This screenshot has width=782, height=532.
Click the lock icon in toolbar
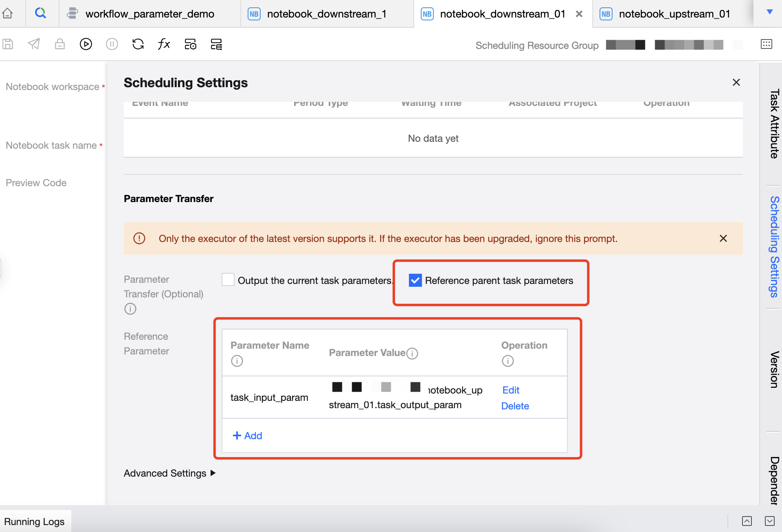pos(60,44)
